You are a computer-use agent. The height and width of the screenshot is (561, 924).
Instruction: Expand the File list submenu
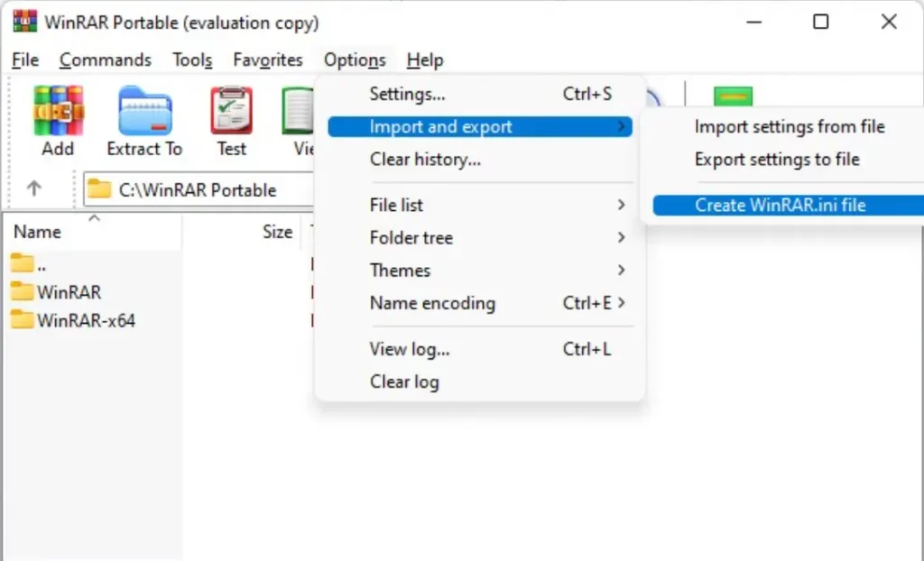395,205
